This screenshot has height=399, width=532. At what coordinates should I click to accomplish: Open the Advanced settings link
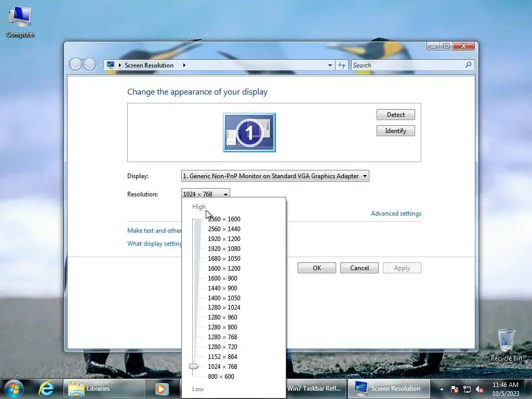tap(396, 214)
